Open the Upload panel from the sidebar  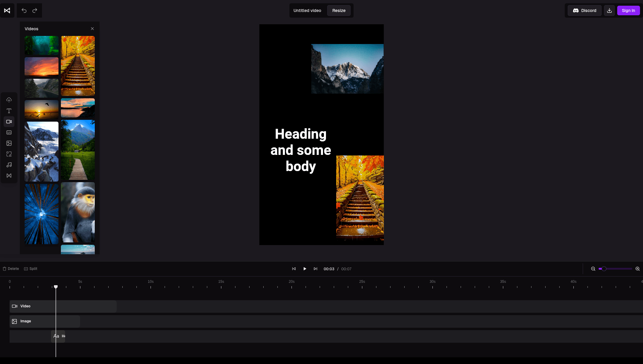(x=9, y=100)
